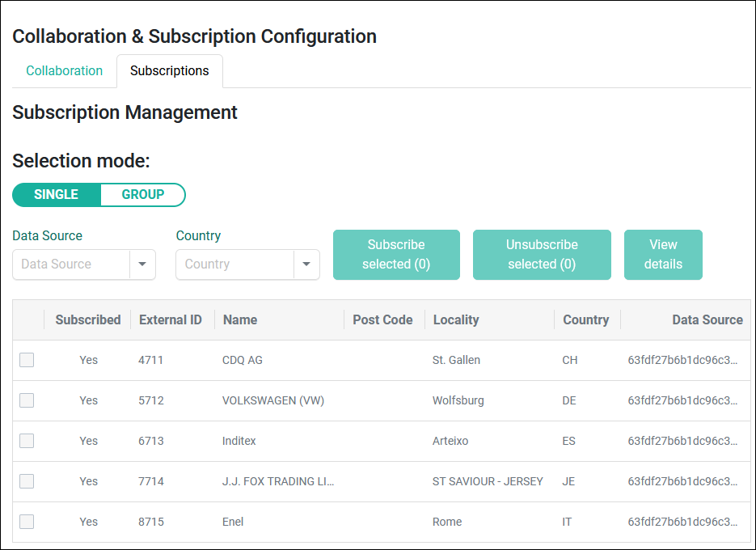Sort table by External ID header

170,319
